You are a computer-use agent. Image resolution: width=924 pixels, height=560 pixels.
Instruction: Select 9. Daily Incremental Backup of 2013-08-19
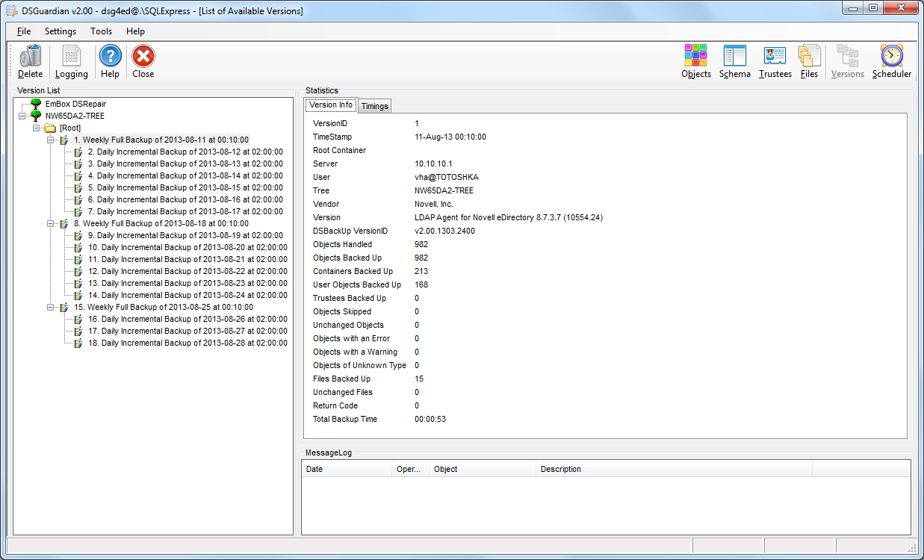coord(185,235)
